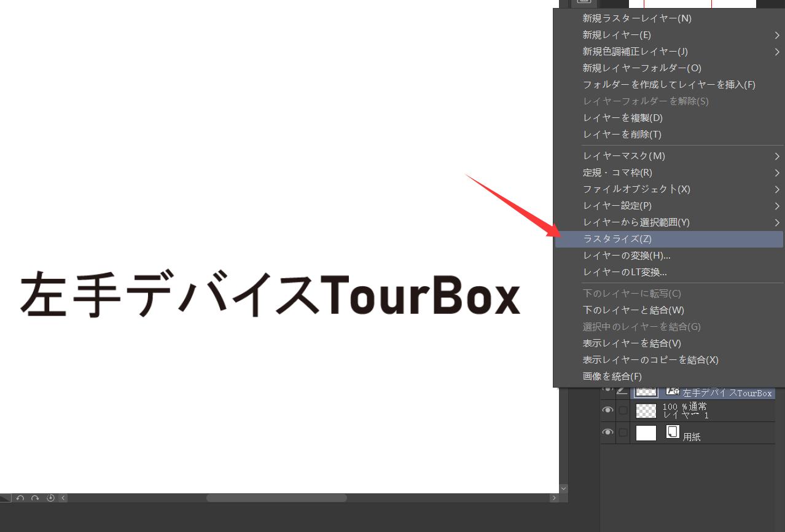Click the horizontal scrollbar thumb below canvas
Viewport: 785px width, 532px height.
[x=276, y=498]
